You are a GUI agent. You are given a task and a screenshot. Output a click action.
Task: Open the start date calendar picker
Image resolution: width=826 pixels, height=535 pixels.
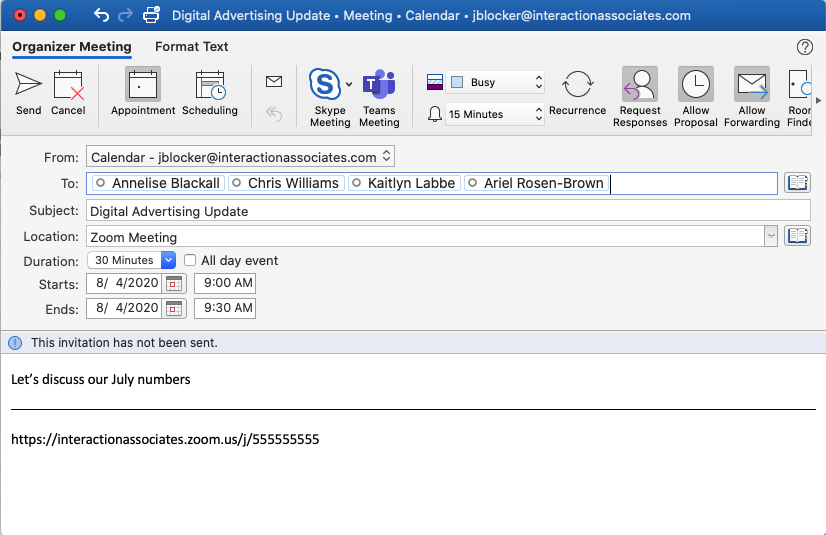[175, 284]
